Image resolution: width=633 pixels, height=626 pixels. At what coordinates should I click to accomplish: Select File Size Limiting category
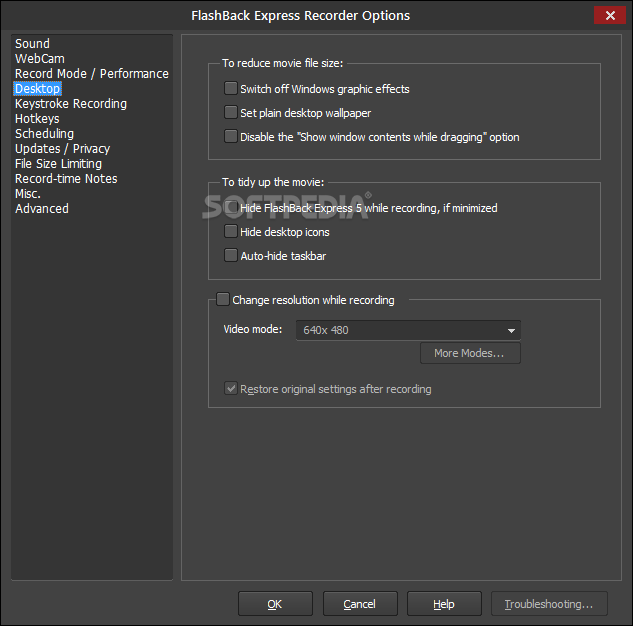(58, 163)
